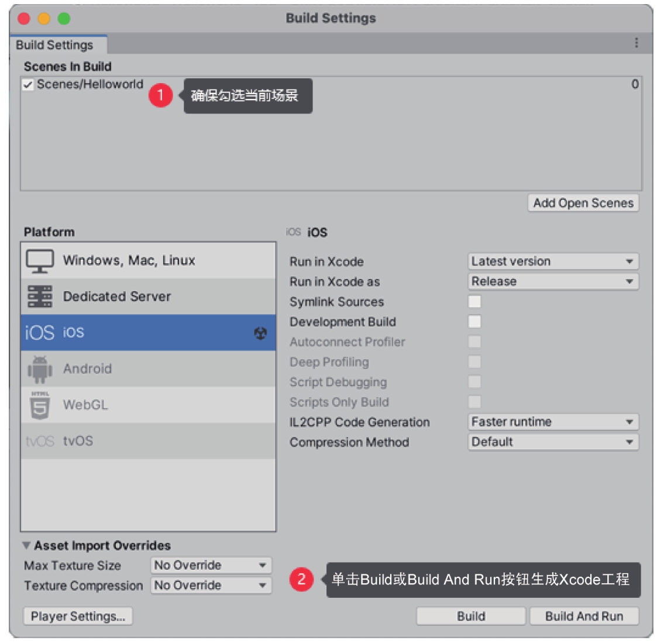
Task: Click the Max Texture Size label
Action: pos(73,566)
